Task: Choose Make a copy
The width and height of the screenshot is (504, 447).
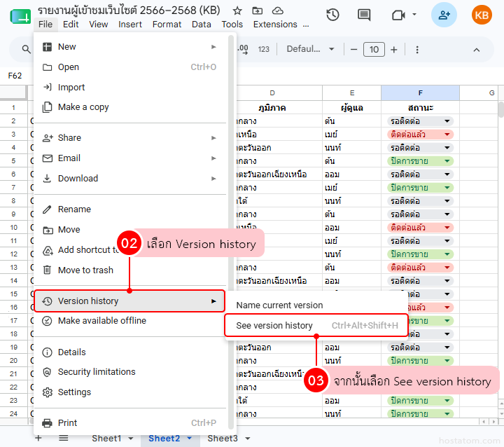Action: coord(130,106)
